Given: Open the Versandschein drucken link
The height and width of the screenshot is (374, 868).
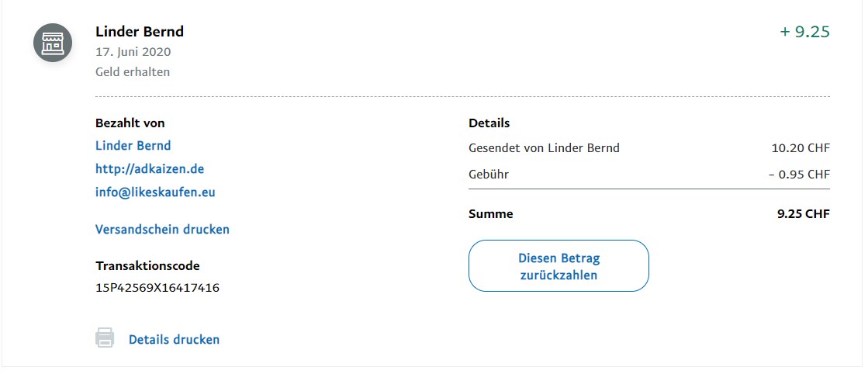Looking at the screenshot, I should [x=162, y=230].
